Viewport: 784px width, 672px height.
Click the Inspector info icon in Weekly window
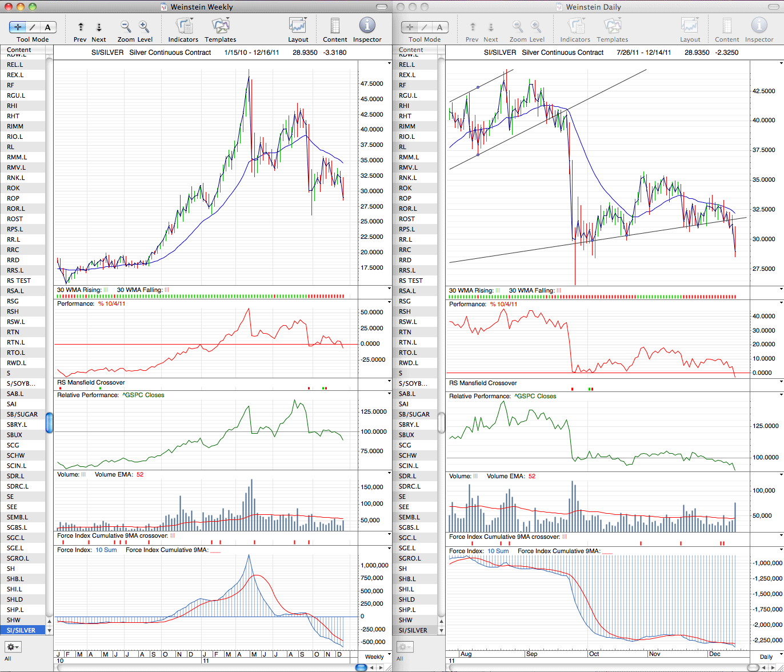tap(367, 26)
